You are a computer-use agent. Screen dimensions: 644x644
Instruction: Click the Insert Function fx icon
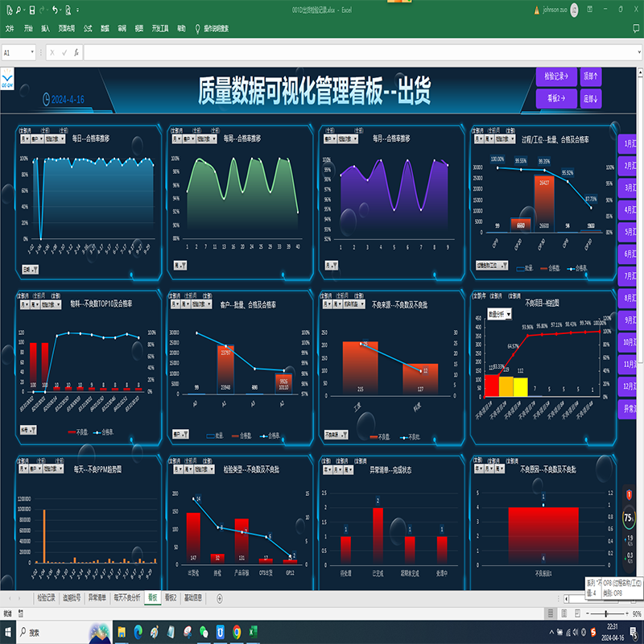coord(76,52)
